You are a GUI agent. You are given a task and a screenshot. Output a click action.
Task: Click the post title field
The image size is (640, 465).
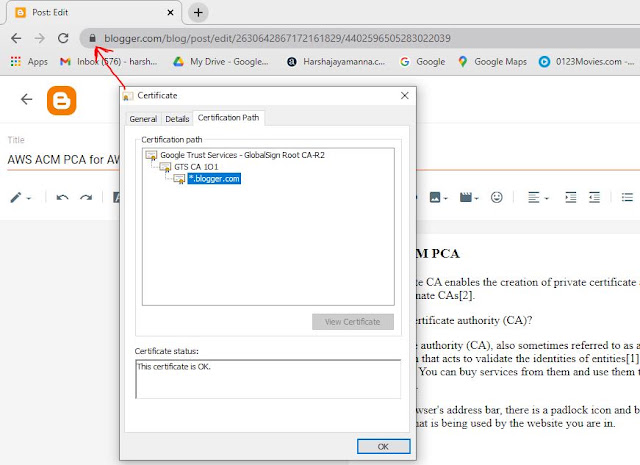point(63,160)
